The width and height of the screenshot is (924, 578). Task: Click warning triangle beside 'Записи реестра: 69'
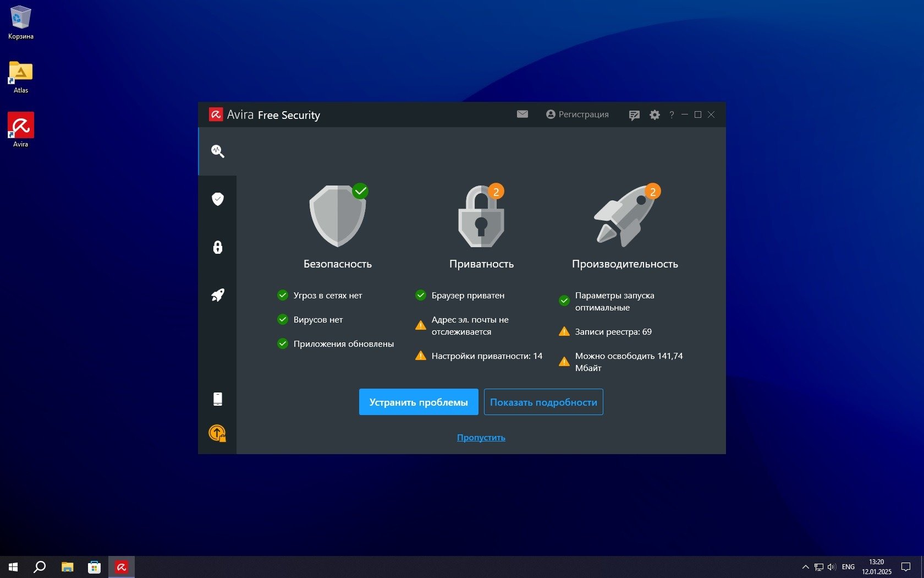coord(564,331)
